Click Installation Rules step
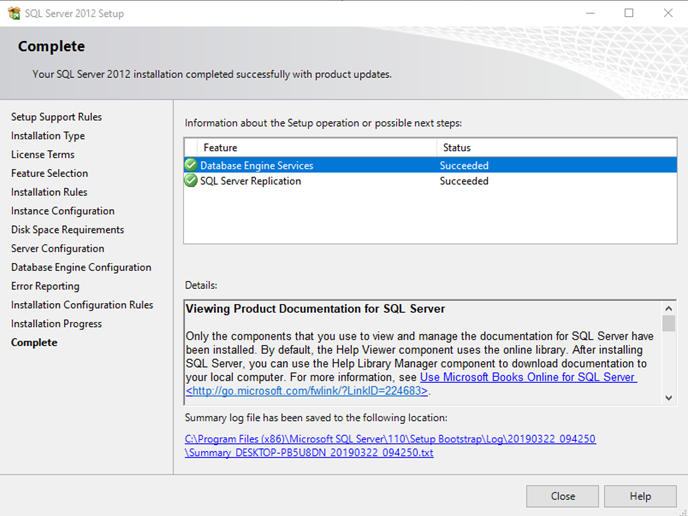Screen dimensions: 688x516 [x=49, y=192]
